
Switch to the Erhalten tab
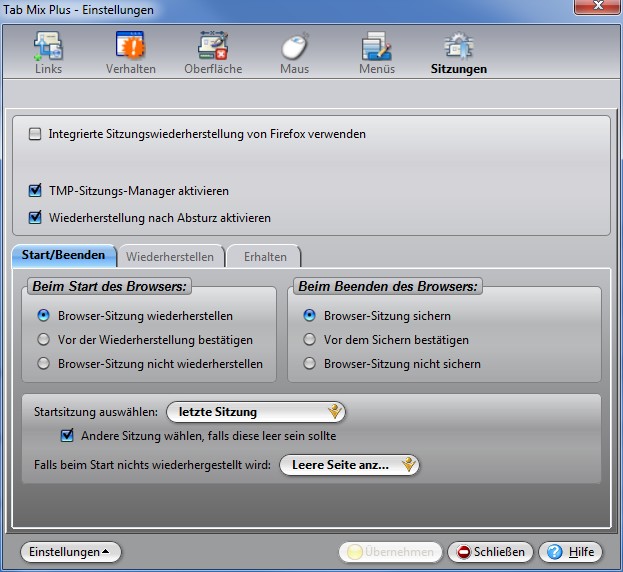(x=265, y=257)
